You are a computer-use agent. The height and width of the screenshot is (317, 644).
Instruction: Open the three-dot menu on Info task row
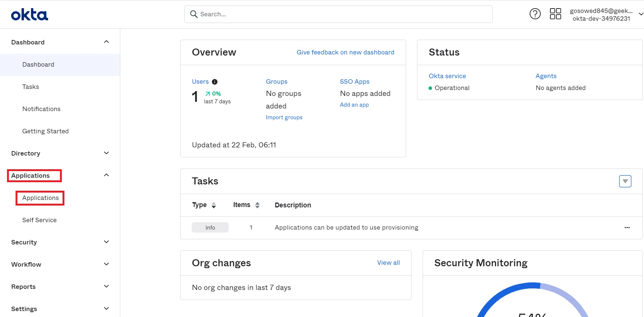pyautogui.click(x=627, y=228)
